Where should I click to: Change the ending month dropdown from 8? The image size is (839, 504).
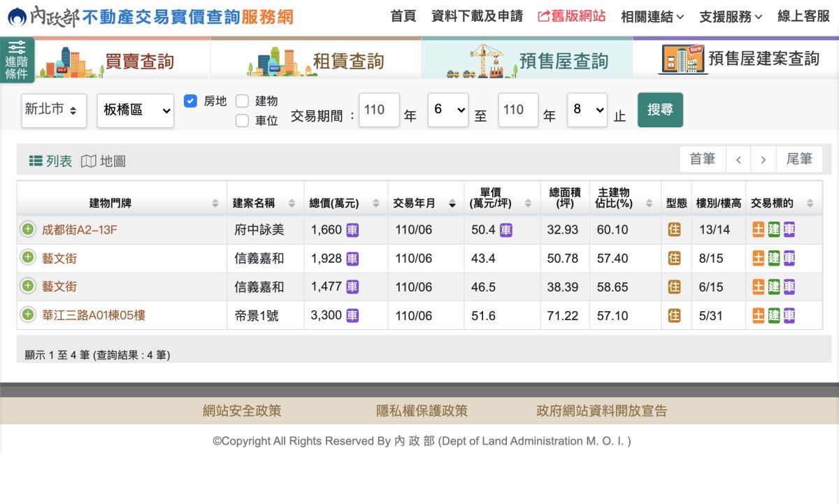pyautogui.click(x=587, y=110)
